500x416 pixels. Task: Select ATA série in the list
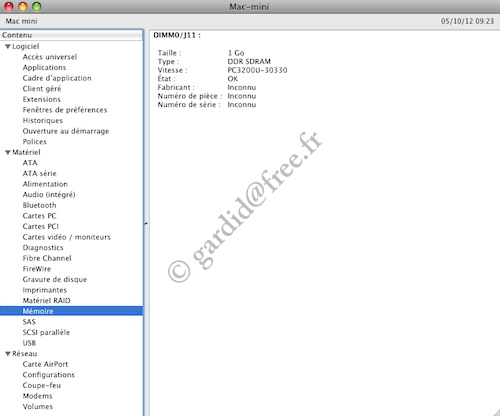click(x=40, y=174)
